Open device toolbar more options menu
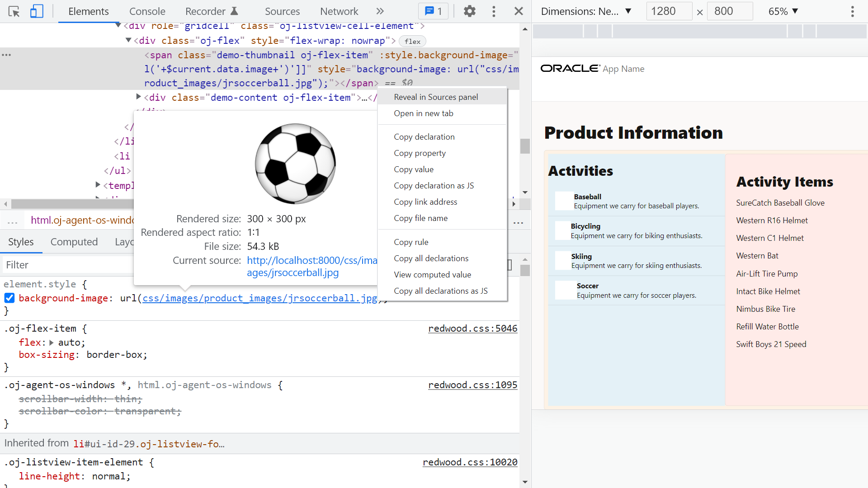868x488 pixels. 852,11
